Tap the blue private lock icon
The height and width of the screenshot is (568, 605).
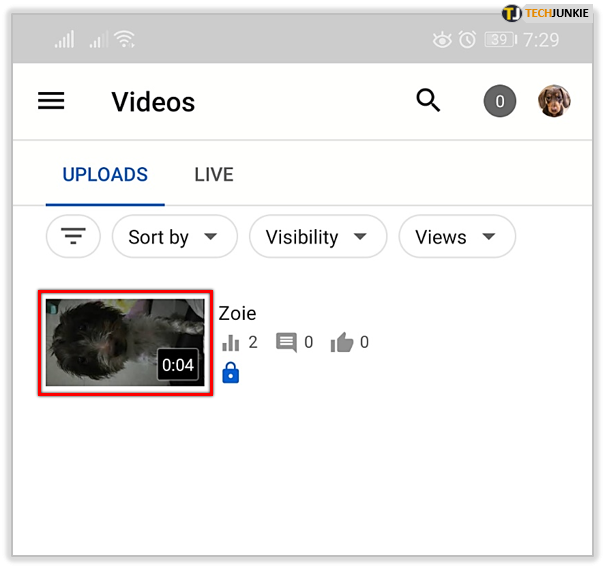[231, 373]
